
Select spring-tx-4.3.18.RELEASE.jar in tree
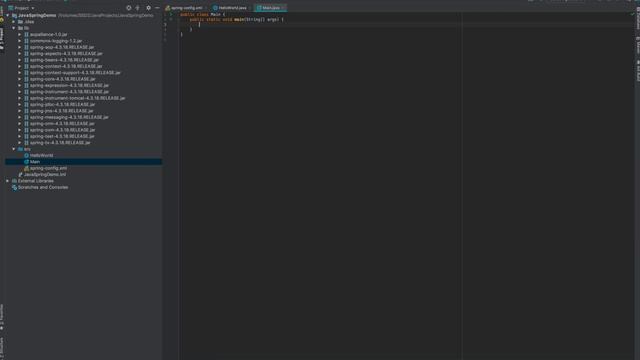tap(60, 142)
